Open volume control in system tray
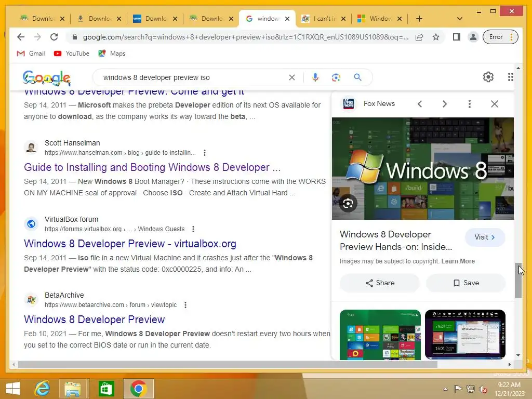Image resolution: width=532 pixels, height=399 pixels. pos(483,389)
